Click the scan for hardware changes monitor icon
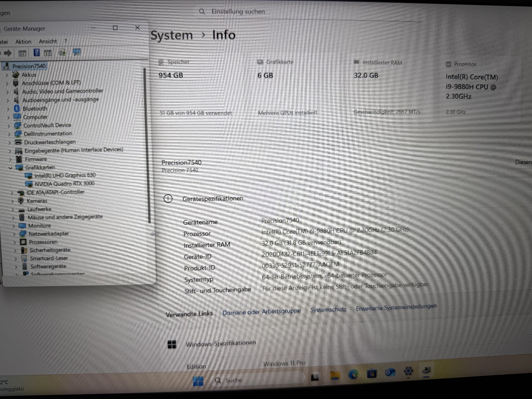Screen dimensions: 532x399 pyautogui.click(x=77, y=52)
